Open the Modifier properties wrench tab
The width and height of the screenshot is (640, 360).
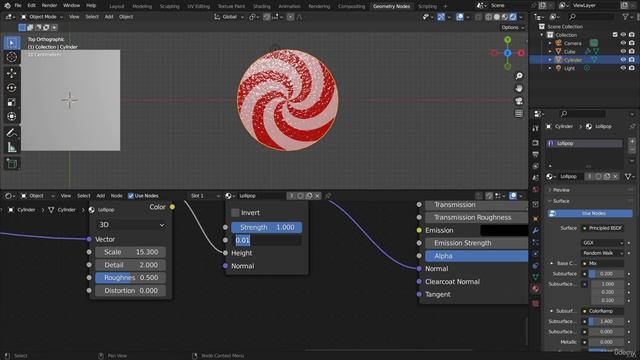coord(536,231)
